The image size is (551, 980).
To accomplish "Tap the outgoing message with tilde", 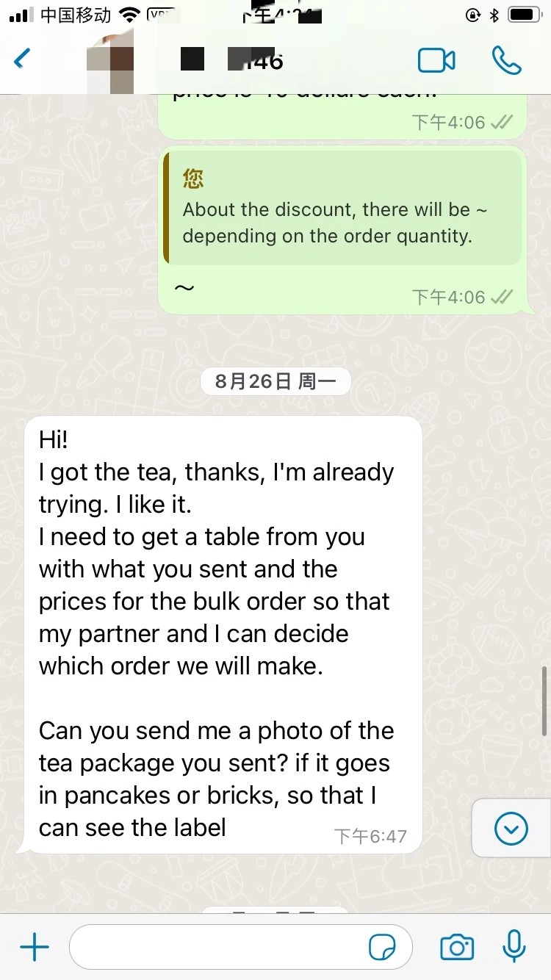I will 342,230.
